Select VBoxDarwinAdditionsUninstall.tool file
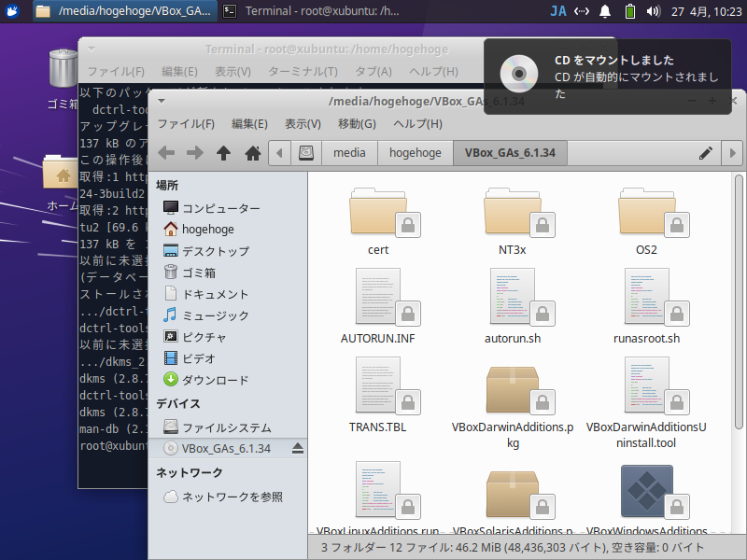This screenshot has width=747, height=560. [x=646, y=403]
